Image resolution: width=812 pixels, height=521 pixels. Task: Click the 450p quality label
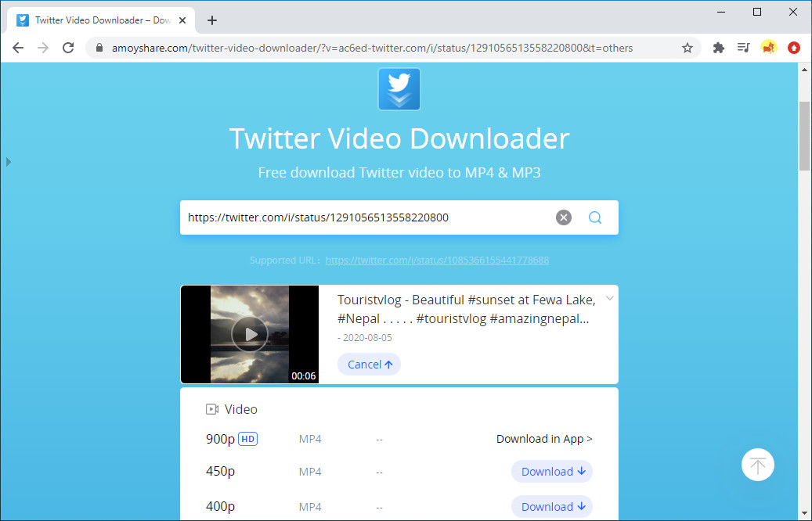pyautogui.click(x=220, y=472)
